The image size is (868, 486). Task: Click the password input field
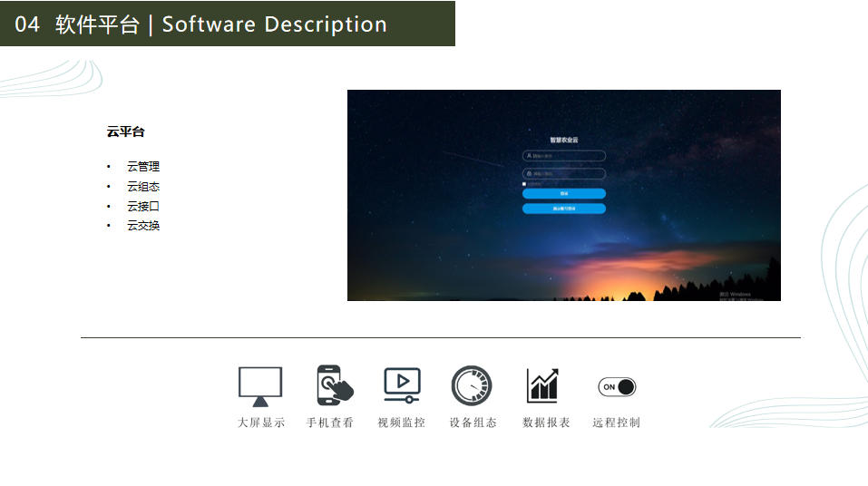click(x=567, y=173)
